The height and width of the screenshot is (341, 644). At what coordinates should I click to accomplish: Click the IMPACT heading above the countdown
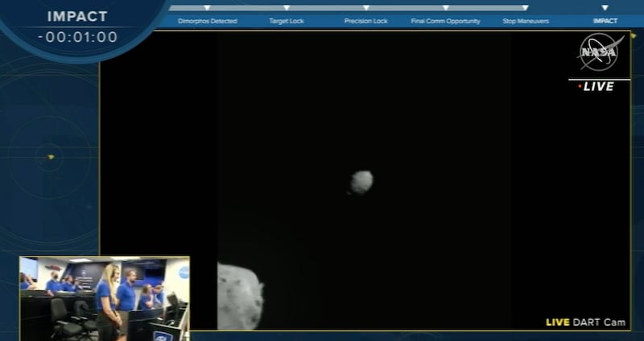tap(77, 16)
